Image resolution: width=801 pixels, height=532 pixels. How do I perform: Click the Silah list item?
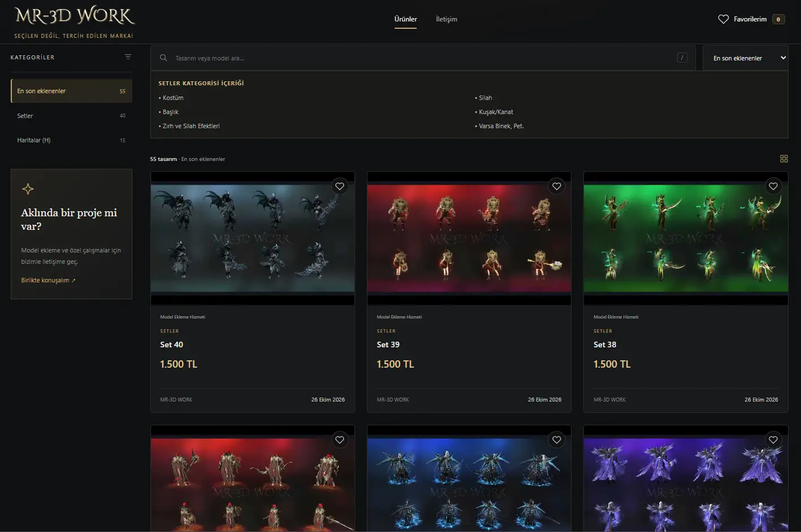pyautogui.click(x=483, y=98)
